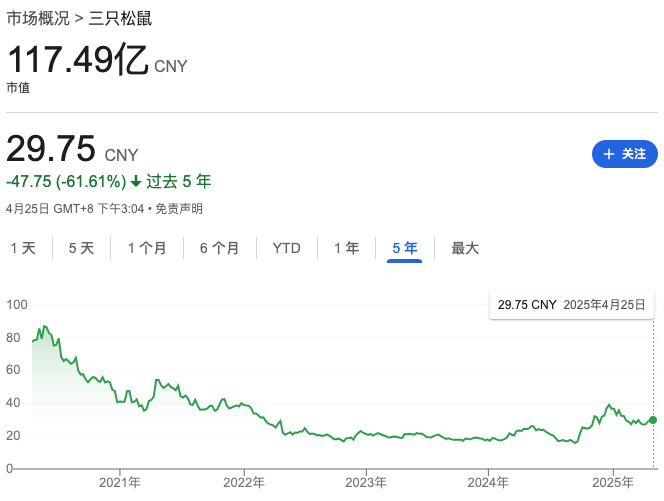Switch to the 6 个月 tab
The width and height of the screenshot is (664, 501).
click(x=219, y=248)
